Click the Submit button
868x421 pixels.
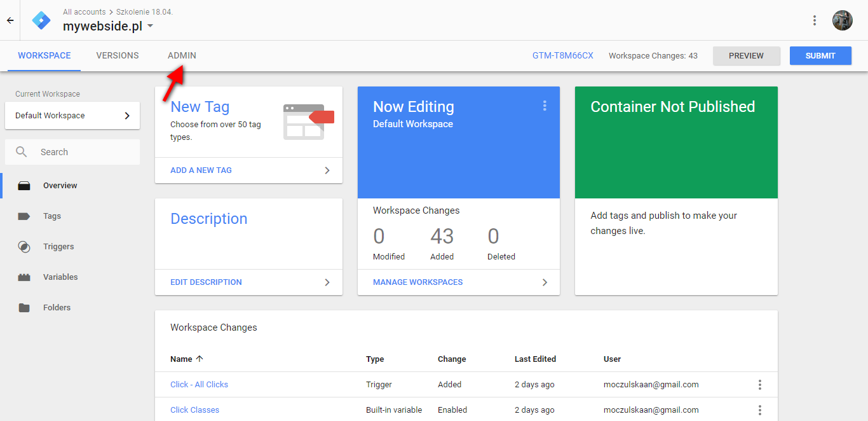(820, 56)
